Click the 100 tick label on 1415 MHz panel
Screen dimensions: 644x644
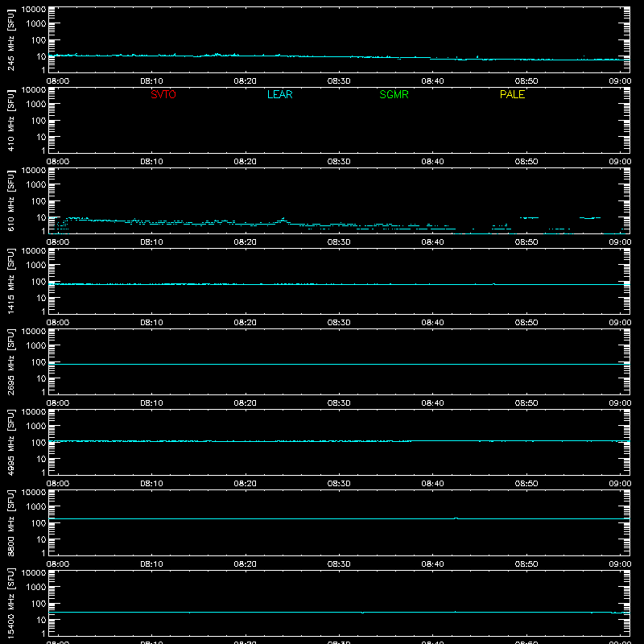pos(39,281)
